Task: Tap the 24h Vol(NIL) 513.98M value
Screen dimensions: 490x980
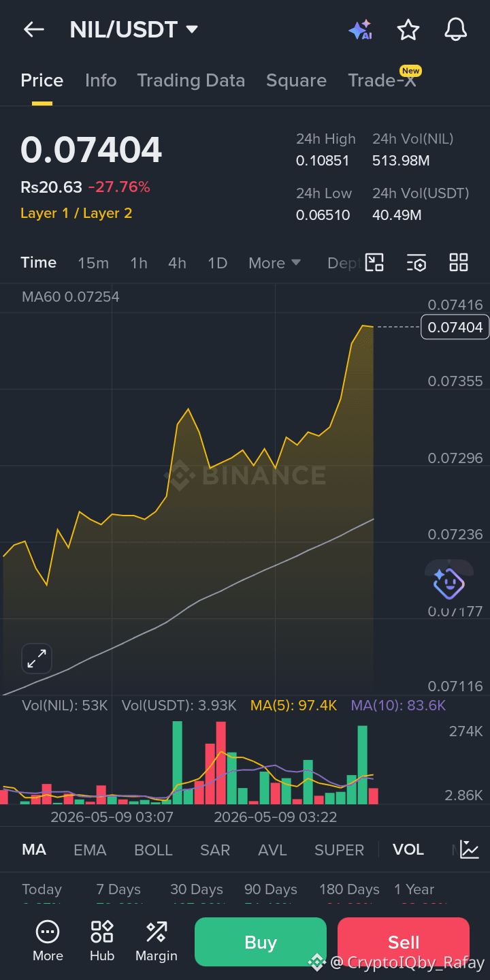Action: point(401,161)
